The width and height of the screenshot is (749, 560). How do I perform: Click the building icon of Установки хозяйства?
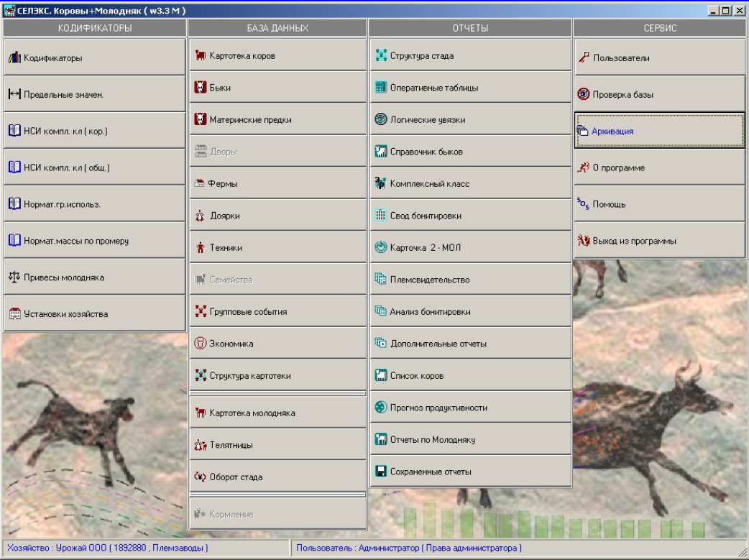pyautogui.click(x=15, y=314)
